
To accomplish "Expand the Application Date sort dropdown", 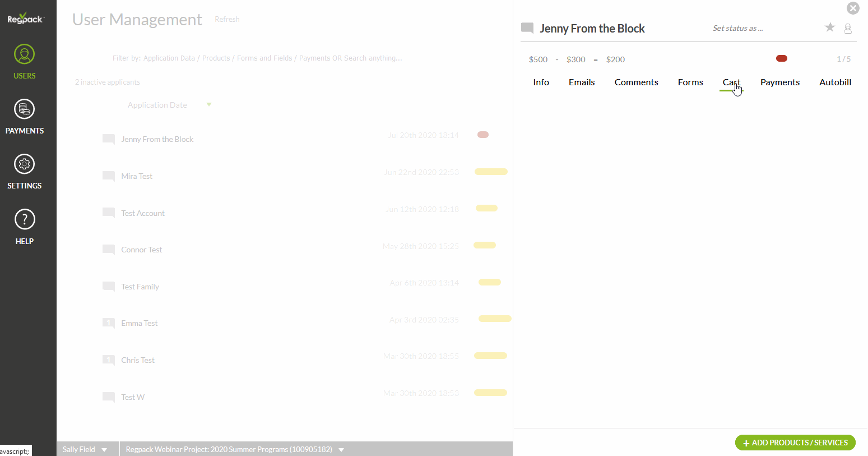I will [x=208, y=105].
